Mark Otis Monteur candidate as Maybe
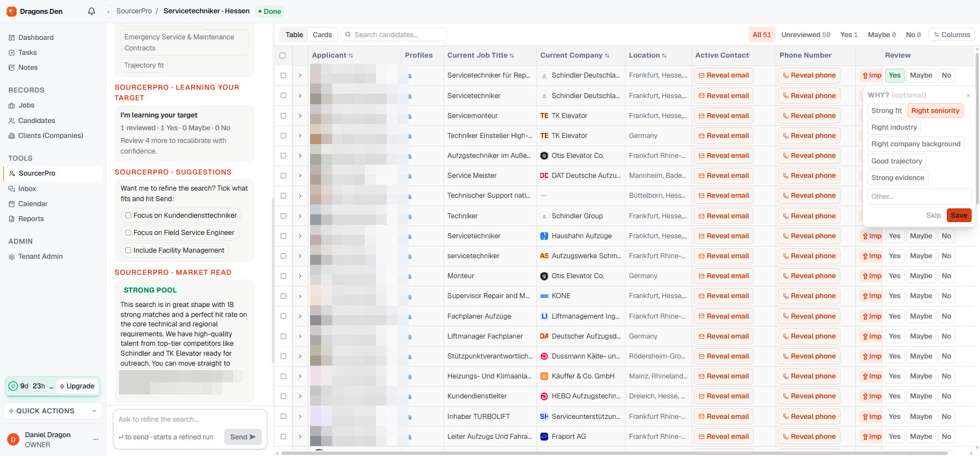Image resolution: width=980 pixels, height=456 pixels. [921, 276]
